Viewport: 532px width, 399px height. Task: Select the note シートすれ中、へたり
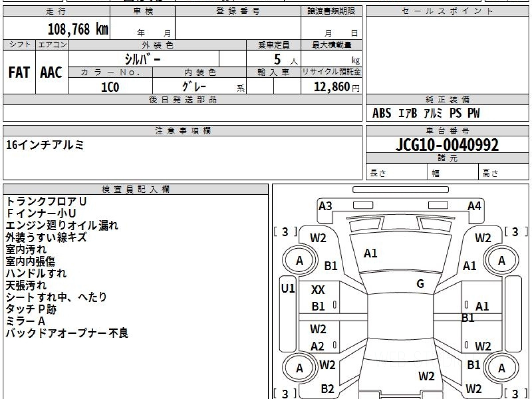56,297
